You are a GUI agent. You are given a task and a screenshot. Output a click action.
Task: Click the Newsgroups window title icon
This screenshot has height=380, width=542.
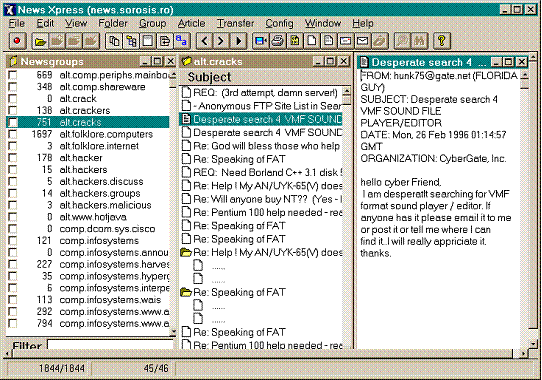(x=13, y=61)
